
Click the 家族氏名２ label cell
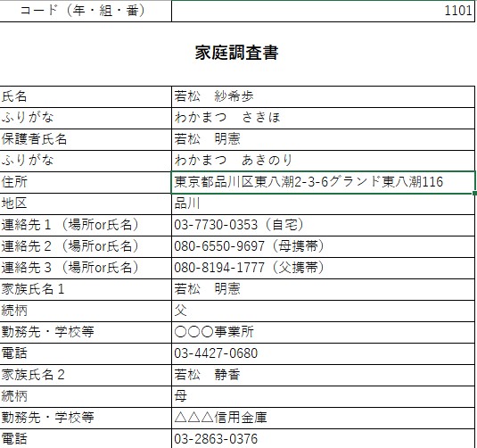pos(86,375)
